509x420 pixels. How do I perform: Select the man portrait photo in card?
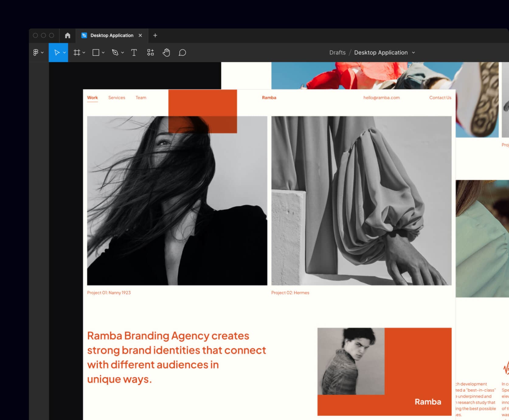351,361
